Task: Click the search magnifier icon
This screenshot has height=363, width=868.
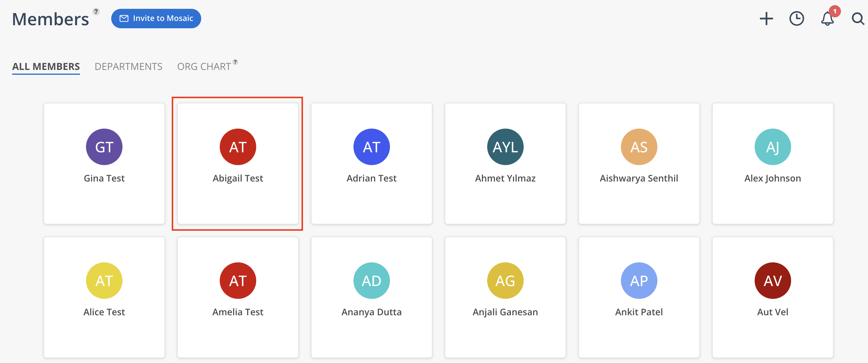Action: click(858, 19)
